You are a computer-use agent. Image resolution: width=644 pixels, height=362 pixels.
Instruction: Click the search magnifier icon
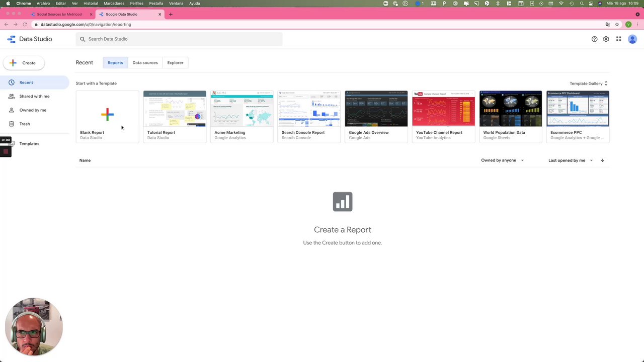tap(83, 39)
